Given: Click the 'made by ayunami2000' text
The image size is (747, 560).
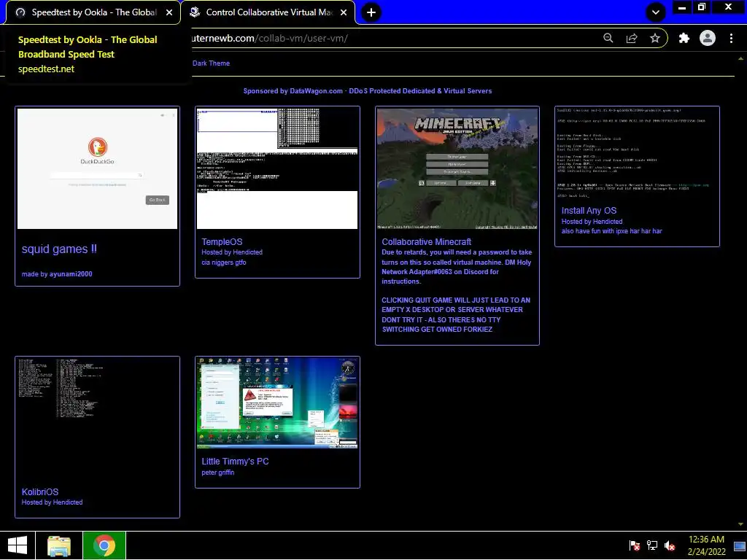Looking at the screenshot, I should [x=57, y=274].
